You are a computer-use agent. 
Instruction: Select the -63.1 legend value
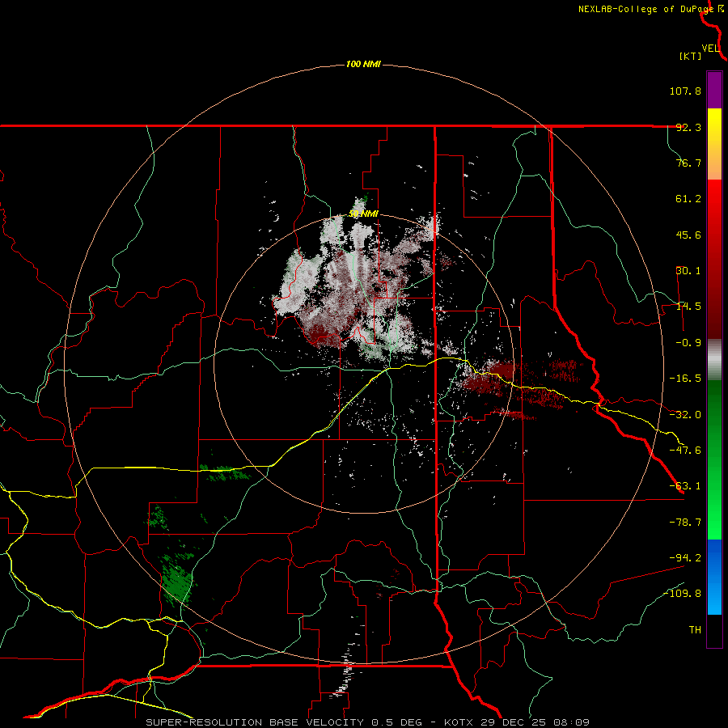pos(685,486)
